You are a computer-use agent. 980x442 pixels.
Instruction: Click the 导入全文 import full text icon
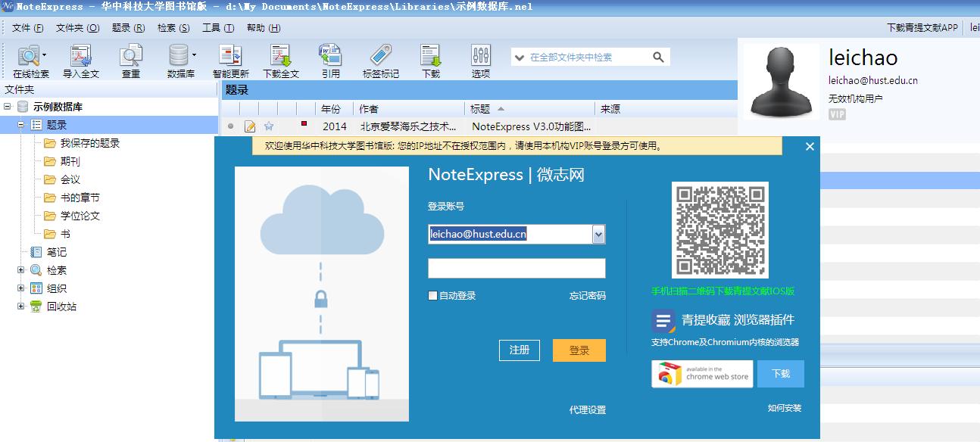81,61
